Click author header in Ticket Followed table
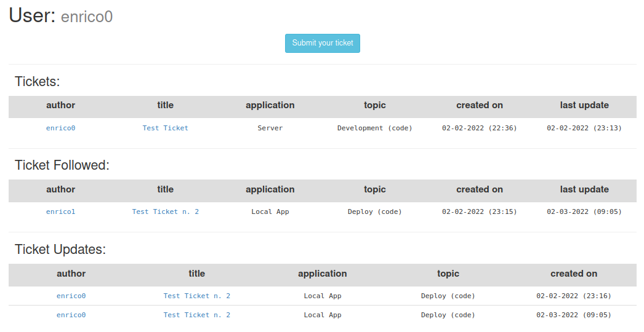644x332 pixels. [x=61, y=189]
